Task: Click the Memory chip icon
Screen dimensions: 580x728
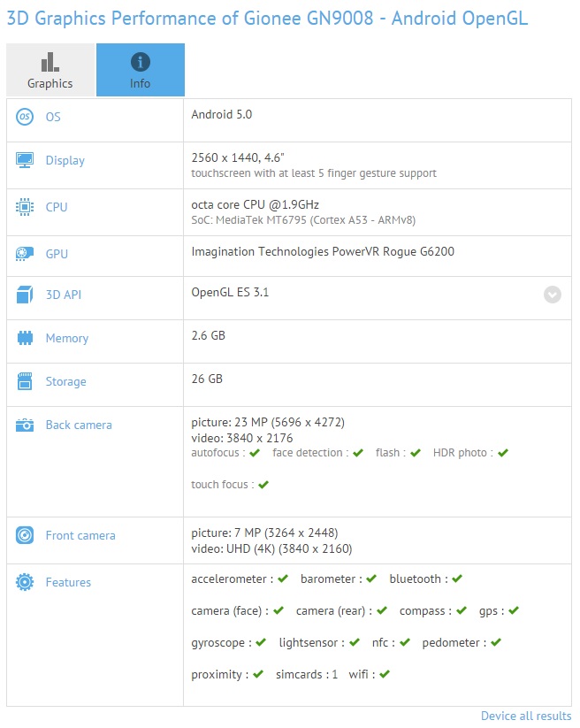Action: tap(25, 338)
